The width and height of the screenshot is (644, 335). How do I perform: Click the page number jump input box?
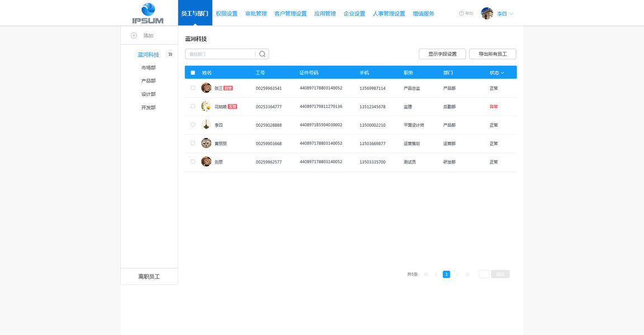(484, 274)
